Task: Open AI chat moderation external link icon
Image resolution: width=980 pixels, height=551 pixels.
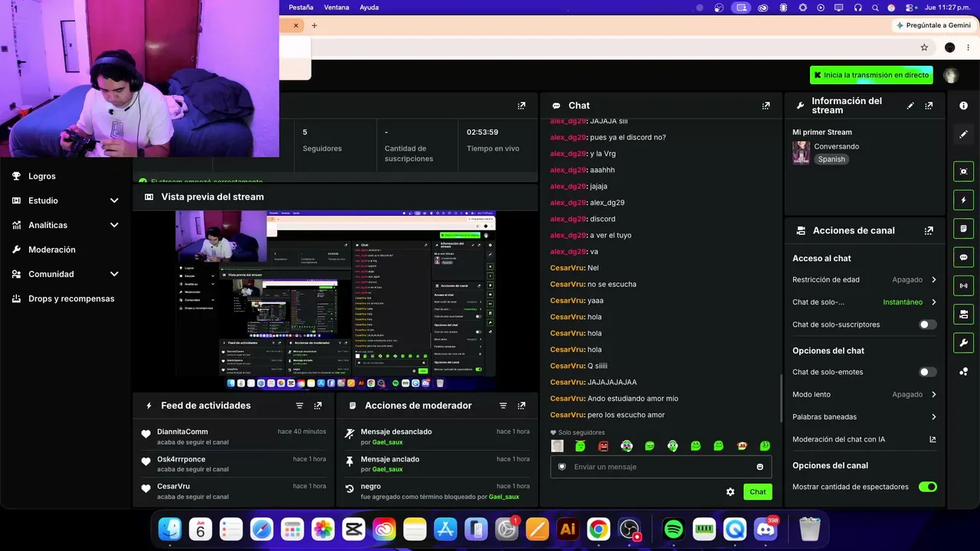Action: tap(933, 439)
